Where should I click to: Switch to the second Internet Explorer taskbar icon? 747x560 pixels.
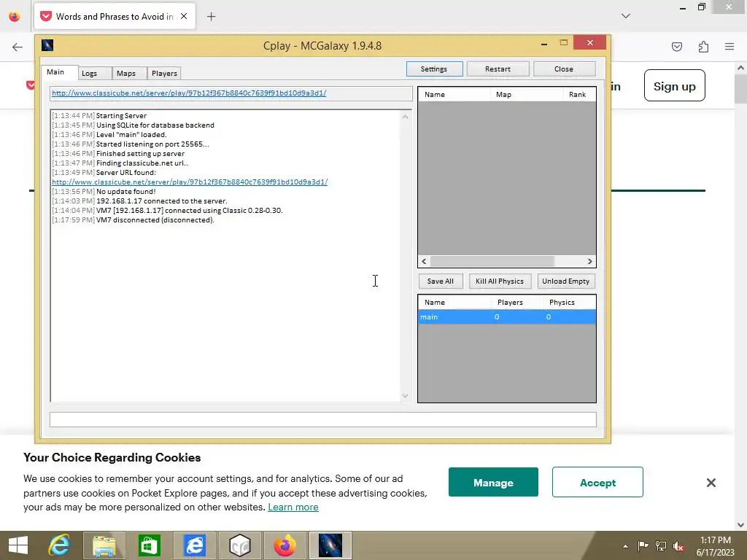195,545
